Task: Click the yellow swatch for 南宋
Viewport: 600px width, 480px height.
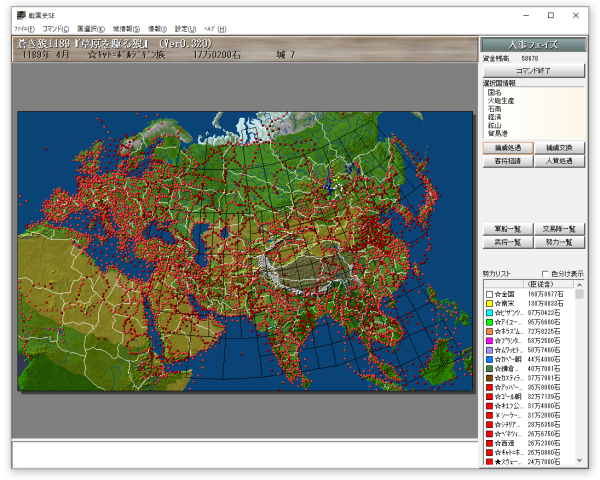Action: 489,304
